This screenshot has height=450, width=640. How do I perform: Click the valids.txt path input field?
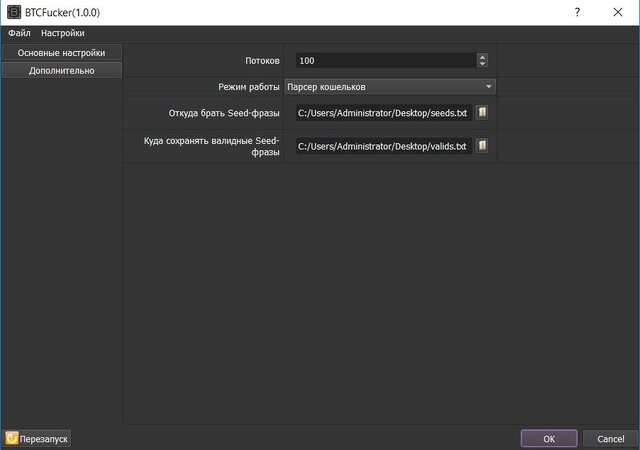(384, 146)
